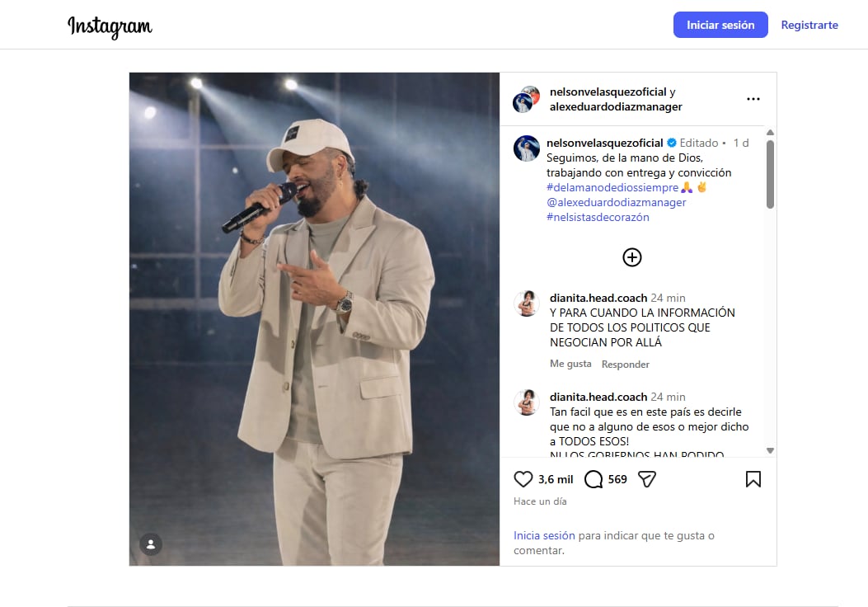Save the post using the bookmark icon
The image size is (868, 607).
753,478
